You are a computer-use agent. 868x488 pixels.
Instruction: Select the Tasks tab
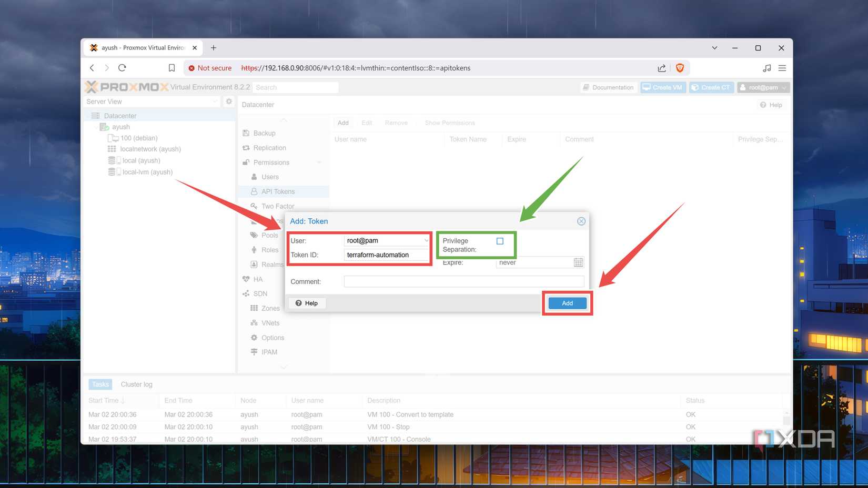pyautogui.click(x=100, y=384)
